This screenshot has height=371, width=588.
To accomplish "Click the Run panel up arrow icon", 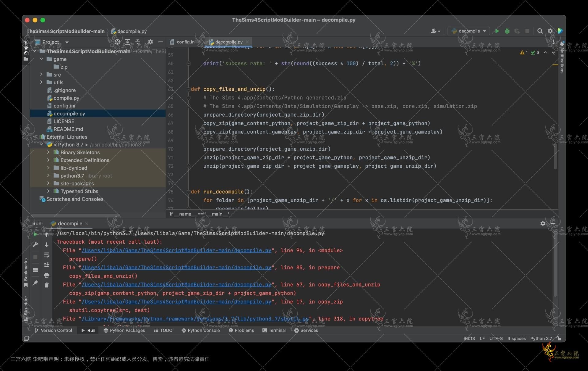I will coord(47,235).
